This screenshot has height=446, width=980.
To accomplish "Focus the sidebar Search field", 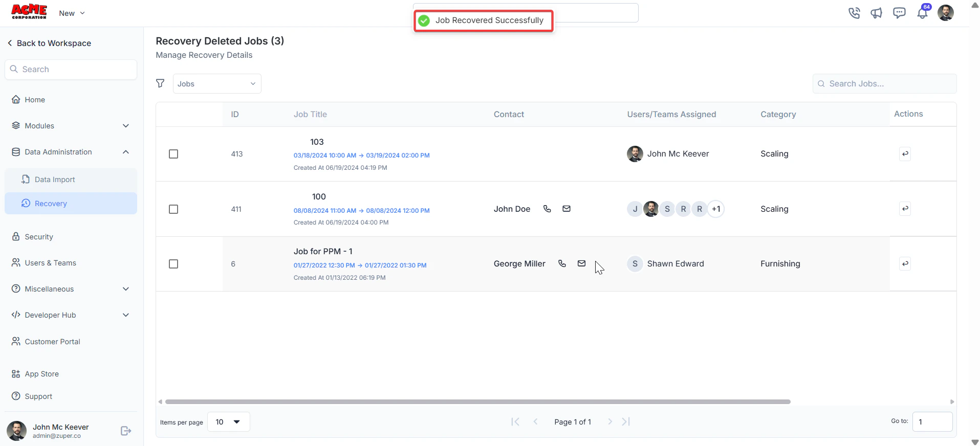I will point(71,70).
